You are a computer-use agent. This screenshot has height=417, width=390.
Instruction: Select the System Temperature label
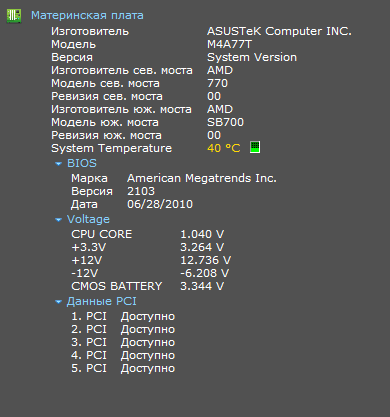(x=111, y=148)
